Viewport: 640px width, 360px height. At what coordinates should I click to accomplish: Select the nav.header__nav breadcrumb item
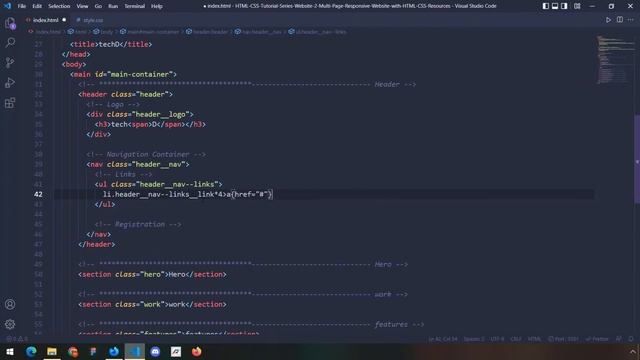[x=258, y=31]
